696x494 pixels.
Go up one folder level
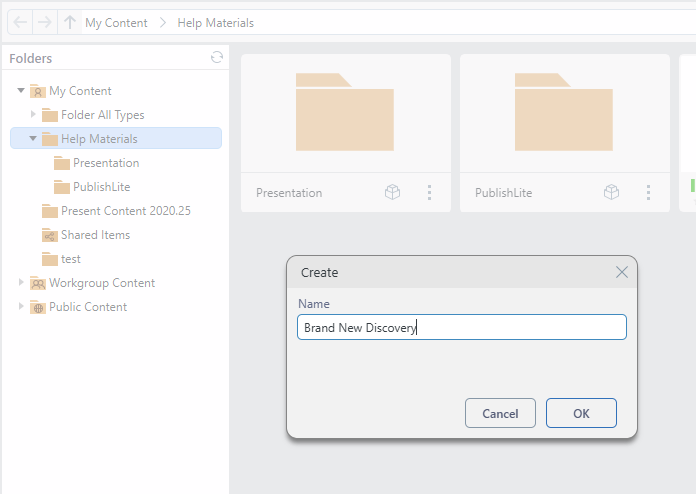(69, 22)
